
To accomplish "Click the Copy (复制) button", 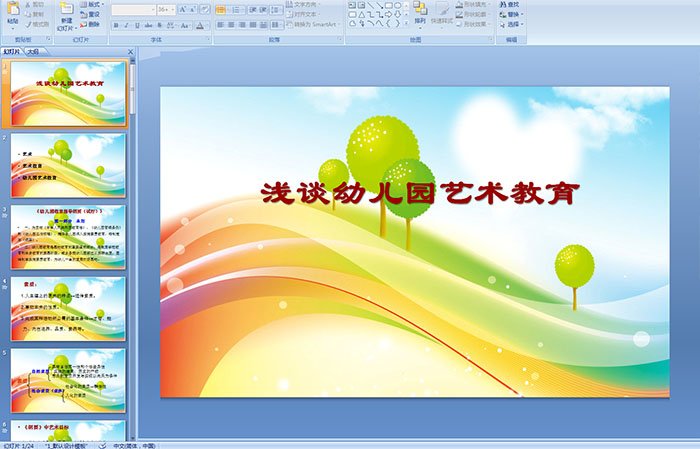I will coord(34,14).
